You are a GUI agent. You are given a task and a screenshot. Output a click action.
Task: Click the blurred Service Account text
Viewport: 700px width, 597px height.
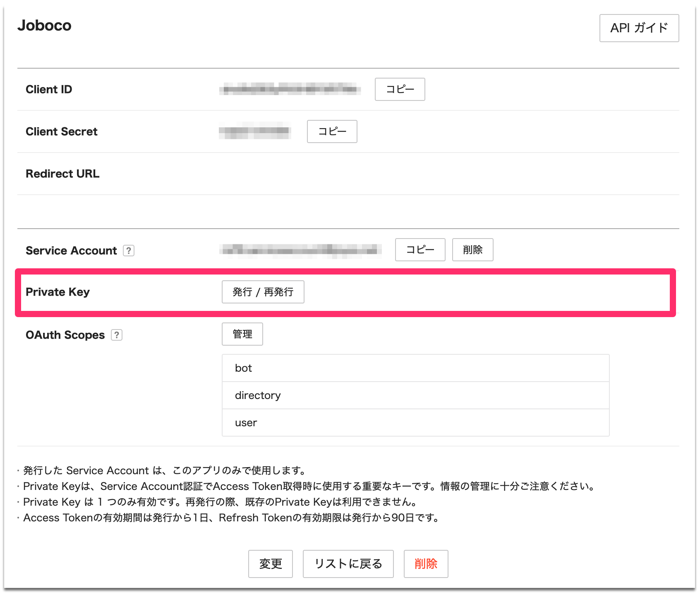301,250
